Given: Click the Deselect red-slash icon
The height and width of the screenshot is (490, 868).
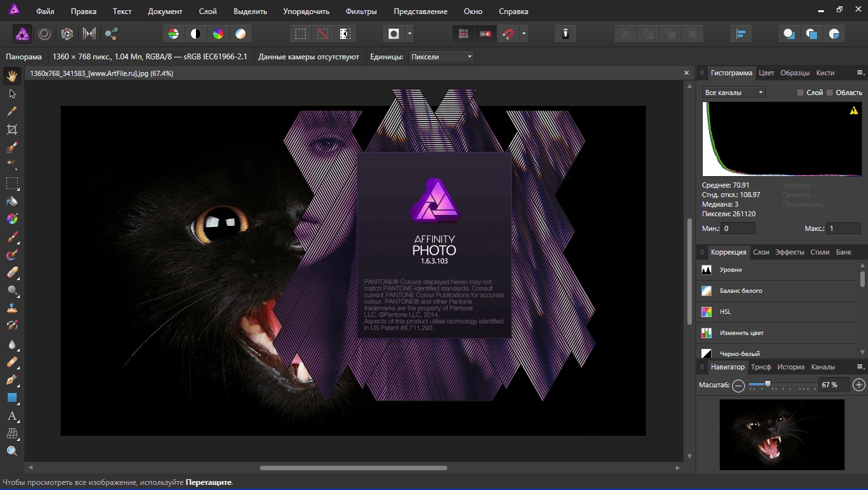Looking at the screenshot, I should tap(323, 34).
